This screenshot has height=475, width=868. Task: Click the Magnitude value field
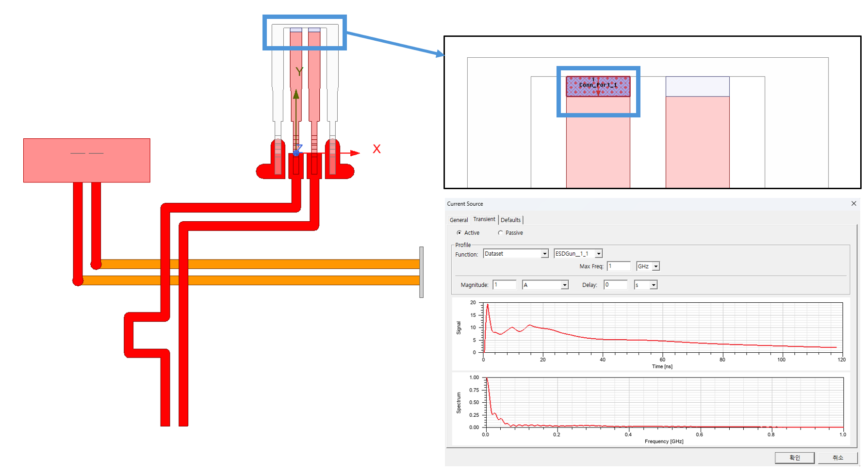(x=504, y=285)
